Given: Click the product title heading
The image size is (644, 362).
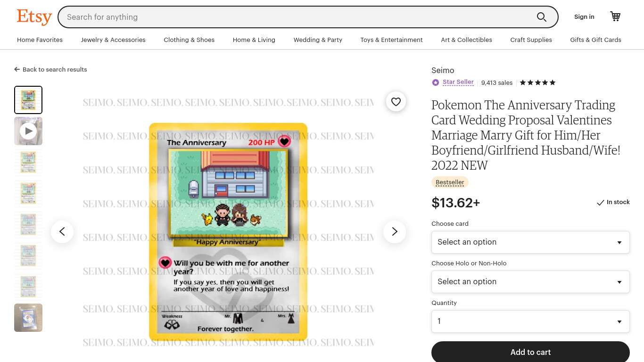Looking at the screenshot, I should (x=526, y=135).
